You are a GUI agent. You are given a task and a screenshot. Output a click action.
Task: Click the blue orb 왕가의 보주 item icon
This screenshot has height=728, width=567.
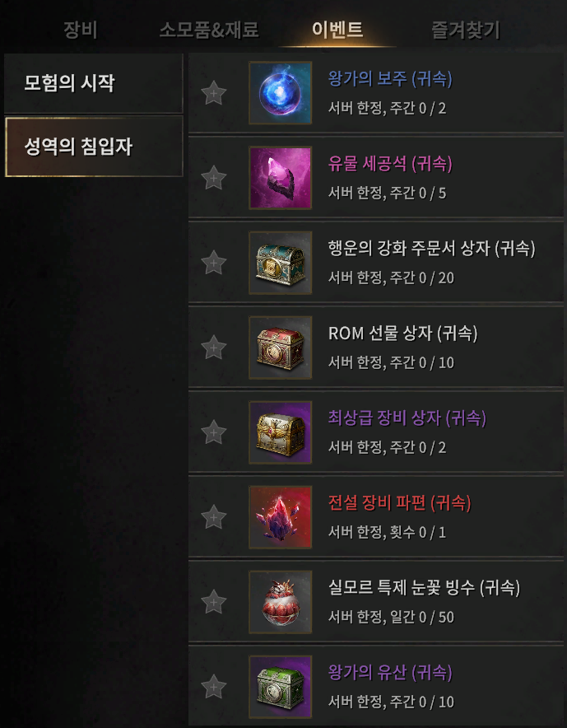click(x=281, y=93)
